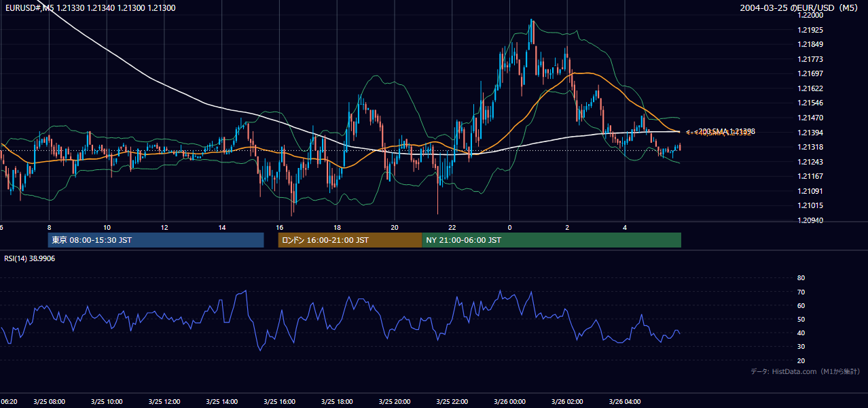Image resolution: width=868 pixels, height=408 pixels.
Task: Click the RSI 50 level label
Action: coord(801,319)
